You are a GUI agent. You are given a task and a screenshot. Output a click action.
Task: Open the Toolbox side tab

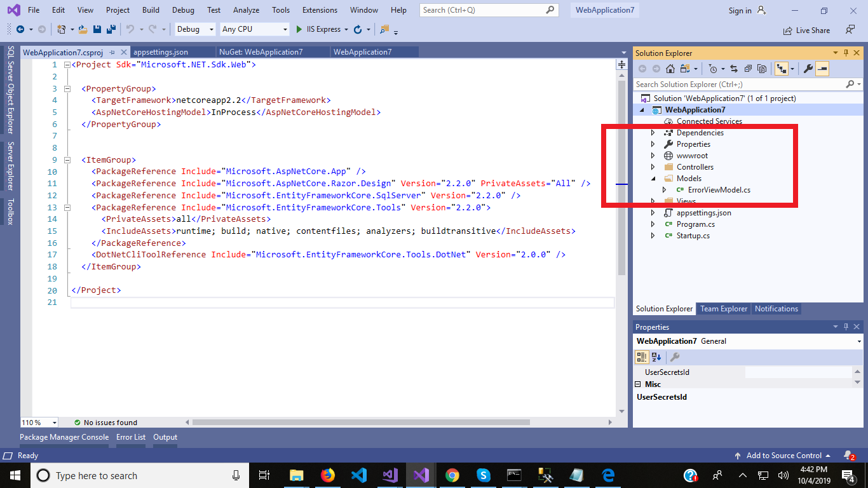click(x=11, y=212)
